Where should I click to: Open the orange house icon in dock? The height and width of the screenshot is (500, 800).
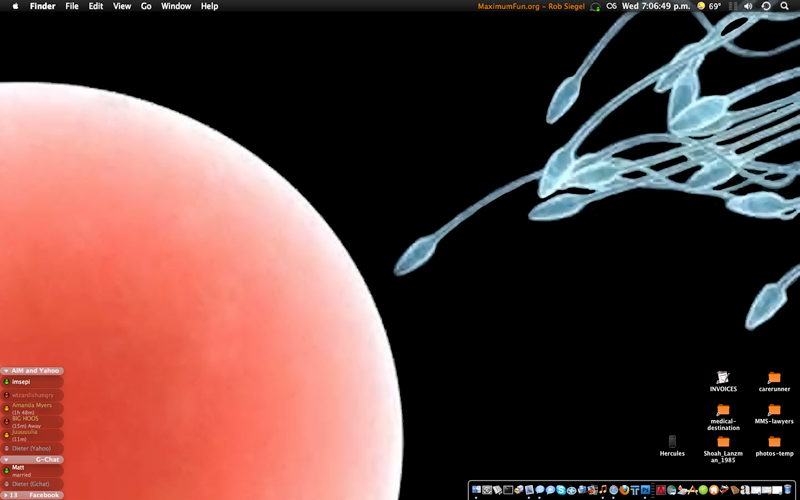714,490
